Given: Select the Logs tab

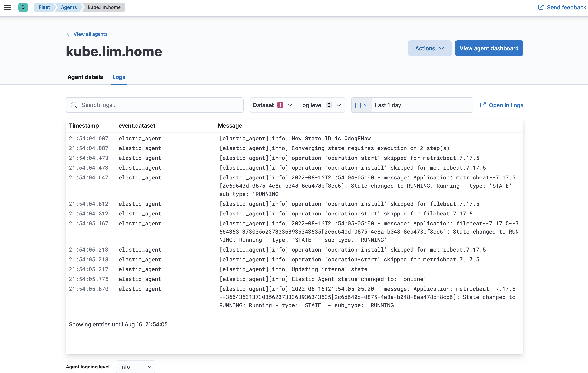Looking at the screenshot, I should pos(119,77).
